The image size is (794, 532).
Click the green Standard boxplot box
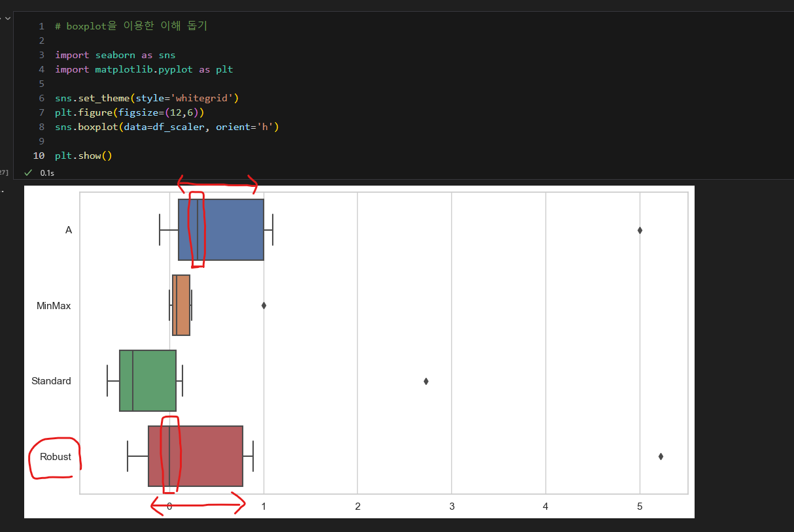148,380
